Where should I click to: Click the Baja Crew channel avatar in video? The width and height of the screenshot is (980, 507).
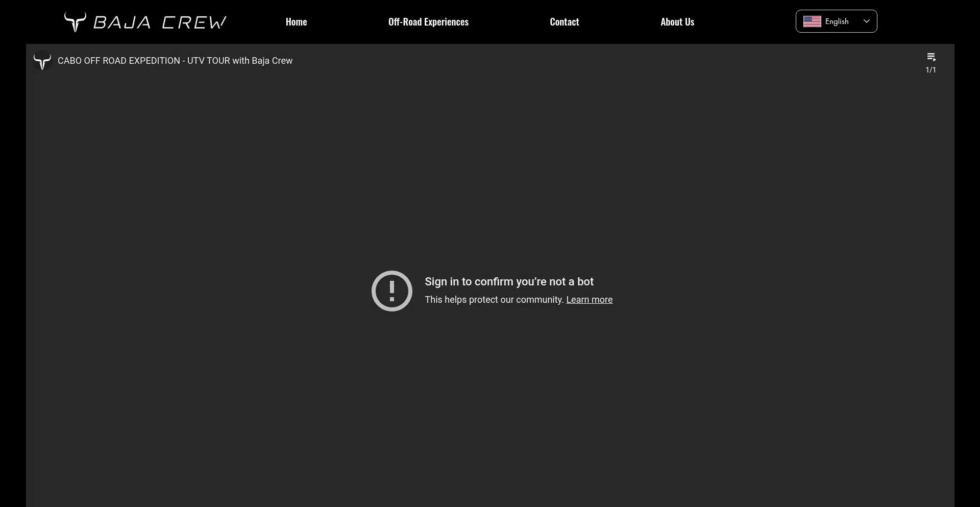(42, 61)
